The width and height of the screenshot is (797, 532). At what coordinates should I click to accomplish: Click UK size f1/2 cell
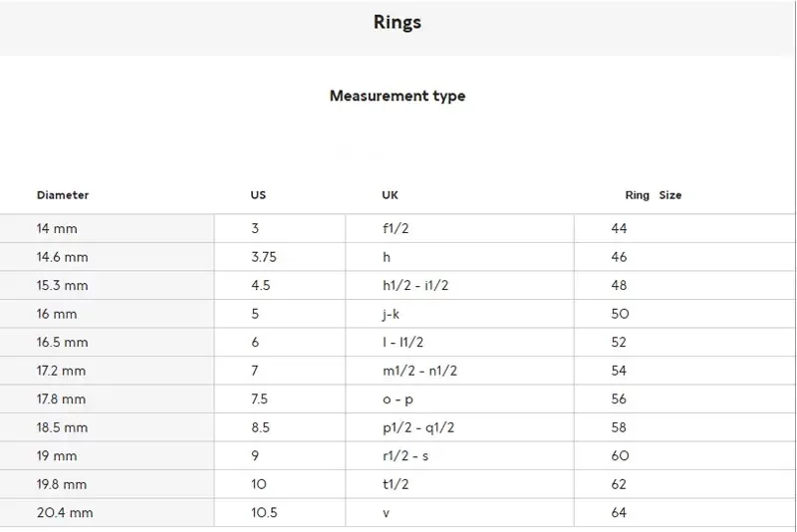(x=396, y=228)
